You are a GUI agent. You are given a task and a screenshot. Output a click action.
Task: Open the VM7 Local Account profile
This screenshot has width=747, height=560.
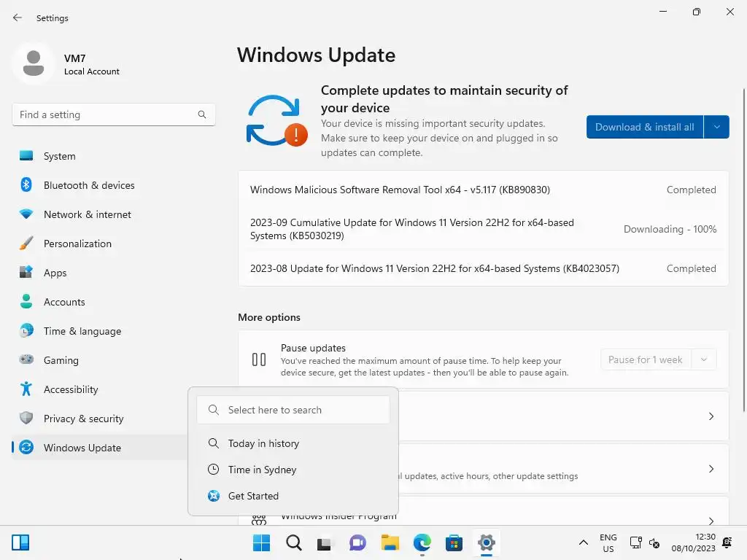tap(66, 64)
